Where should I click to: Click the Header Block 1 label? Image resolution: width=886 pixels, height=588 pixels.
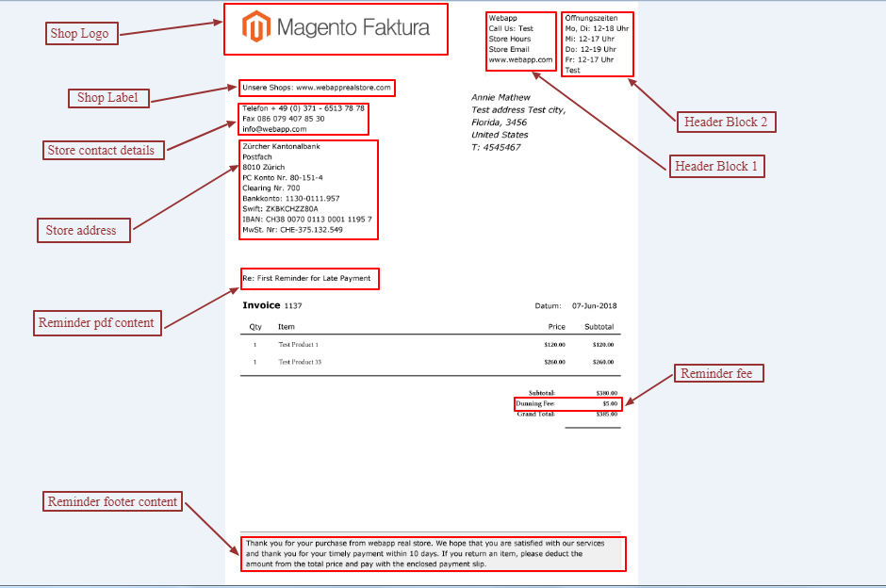pos(716,167)
